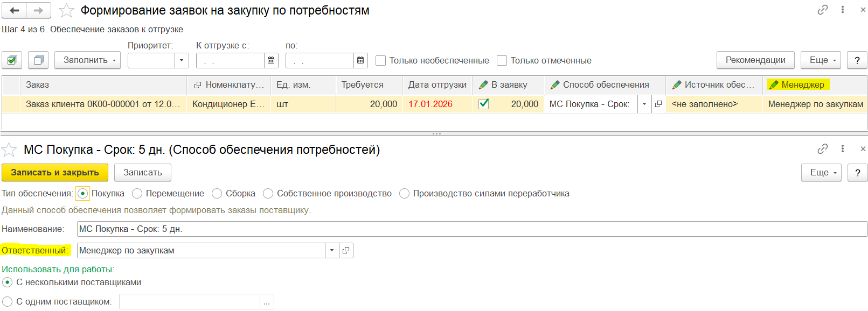Expand the Приоритет dropdown
Image resolution: width=868 pixels, height=311 pixels.
(182, 60)
